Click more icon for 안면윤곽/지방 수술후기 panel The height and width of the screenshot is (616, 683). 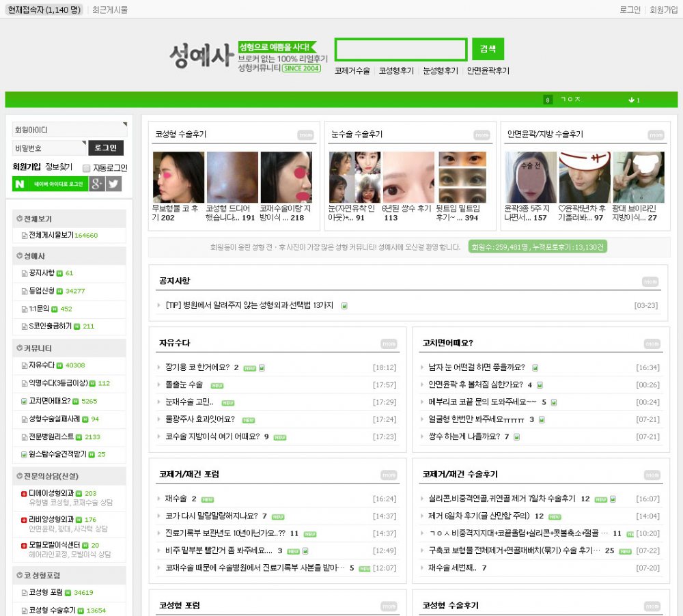tap(656, 135)
